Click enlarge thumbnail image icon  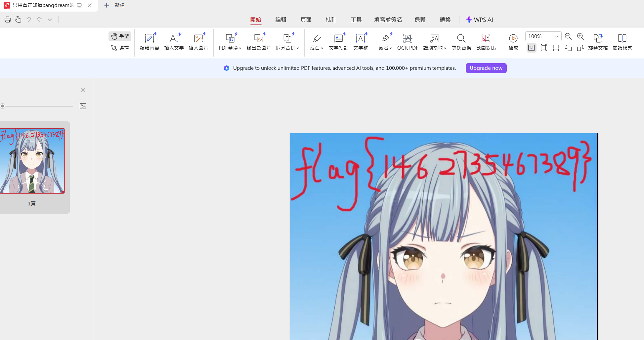click(83, 106)
